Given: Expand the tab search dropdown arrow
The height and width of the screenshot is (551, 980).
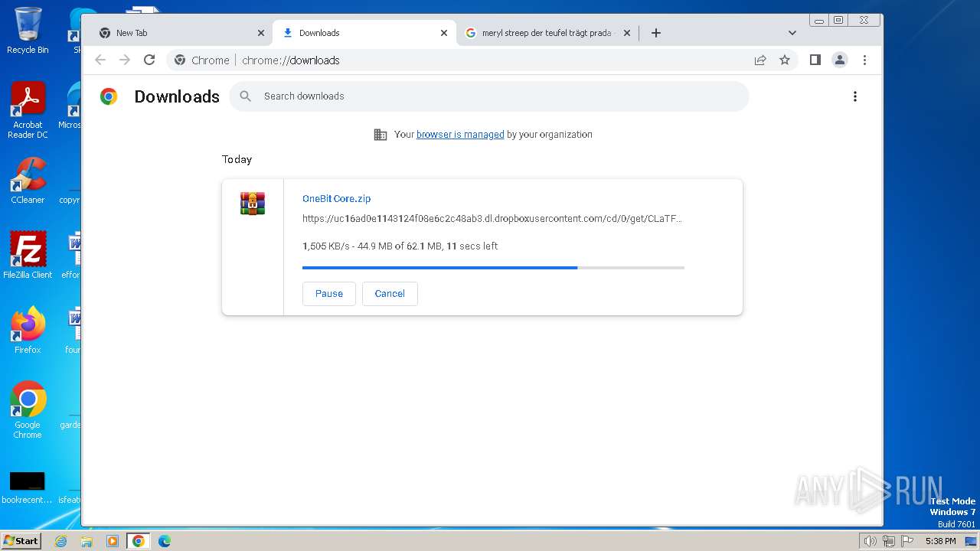Looking at the screenshot, I should click(792, 33).
